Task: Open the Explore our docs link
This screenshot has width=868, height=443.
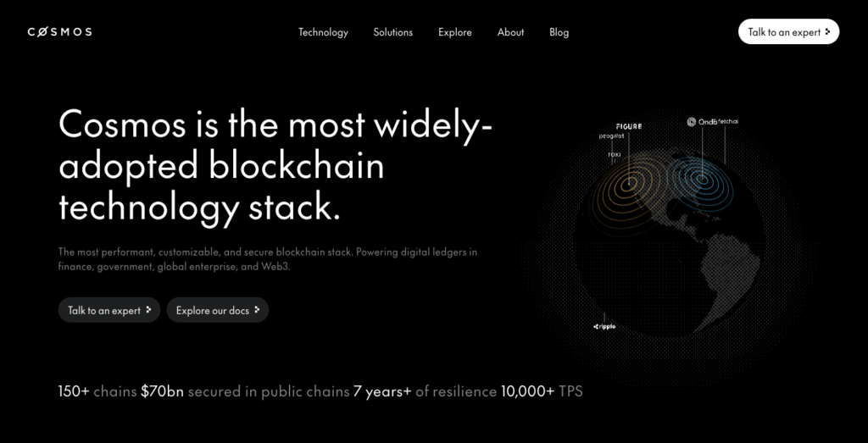Action: [x=217, y=310]
